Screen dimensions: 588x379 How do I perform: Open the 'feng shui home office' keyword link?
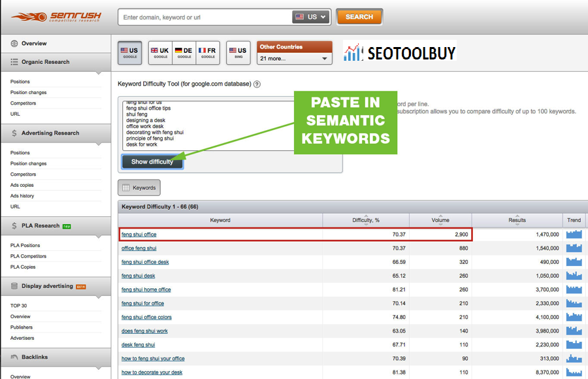[146, 289]
